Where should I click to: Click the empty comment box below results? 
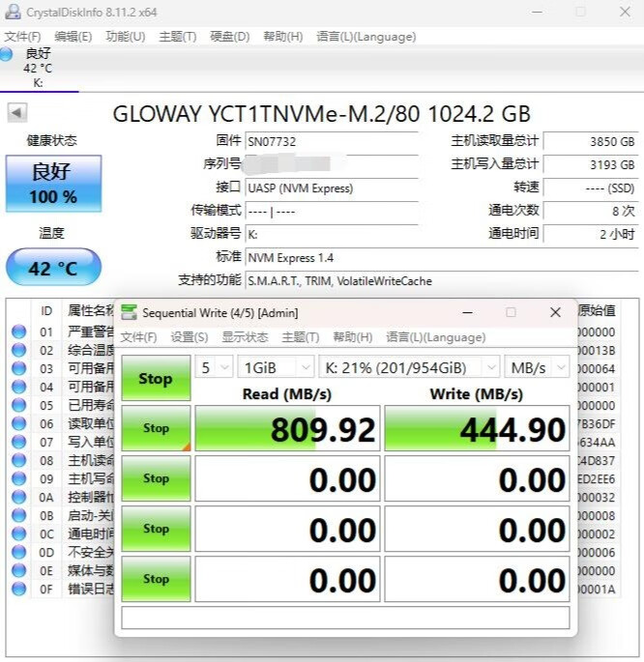pyautogui.click(x=345, y=618)
